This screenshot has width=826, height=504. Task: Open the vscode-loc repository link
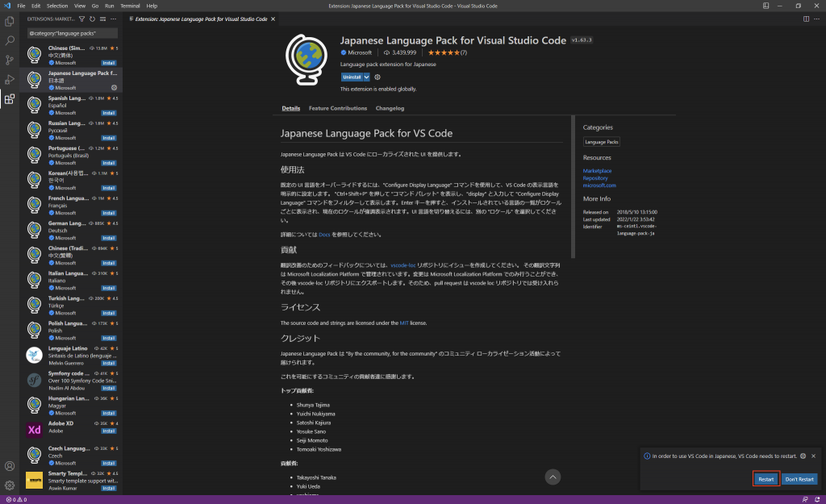pyautogui.click(x=403, y=265)
